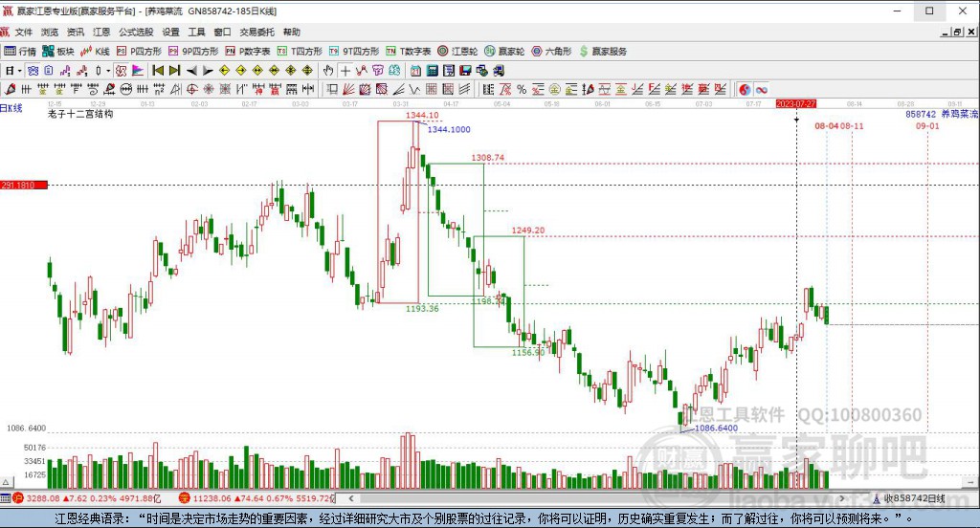Expand the candle style dropdown arrow
The image size is (980, 528).
(108, 71)
